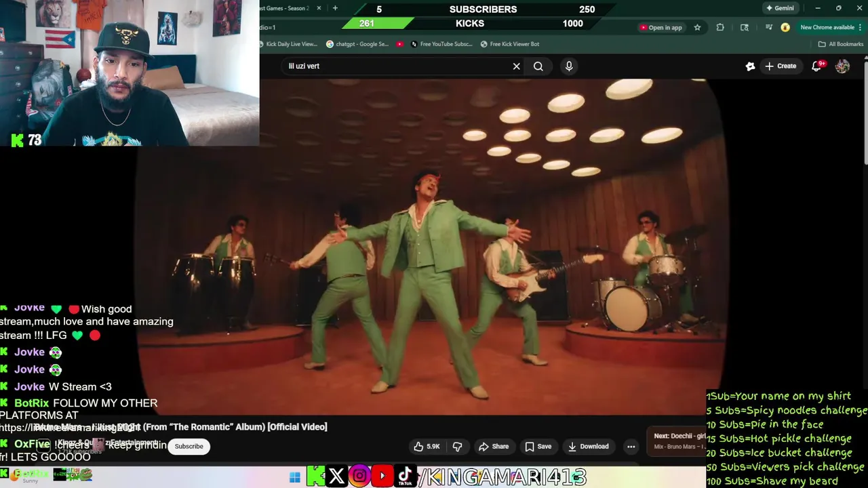Dislike the video with thumbs down
The height and width of the screenshot is (488, 868).
(x=458, y=447)
